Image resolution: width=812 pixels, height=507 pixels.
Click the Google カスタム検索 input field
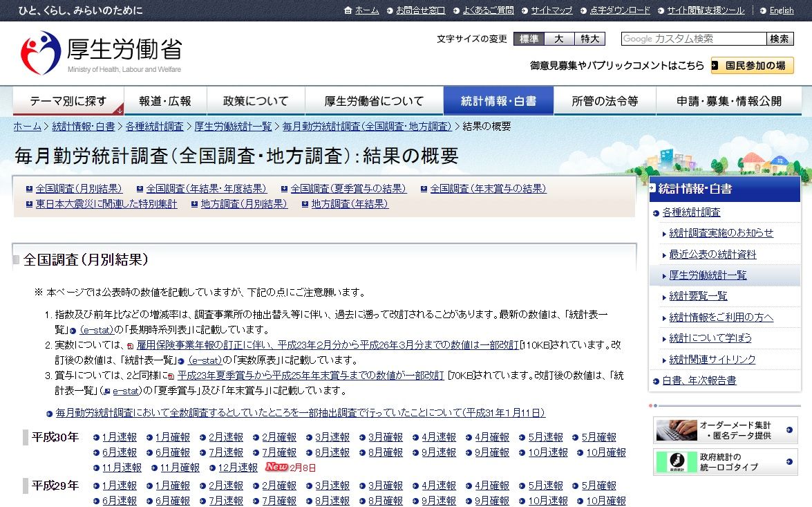693,39
